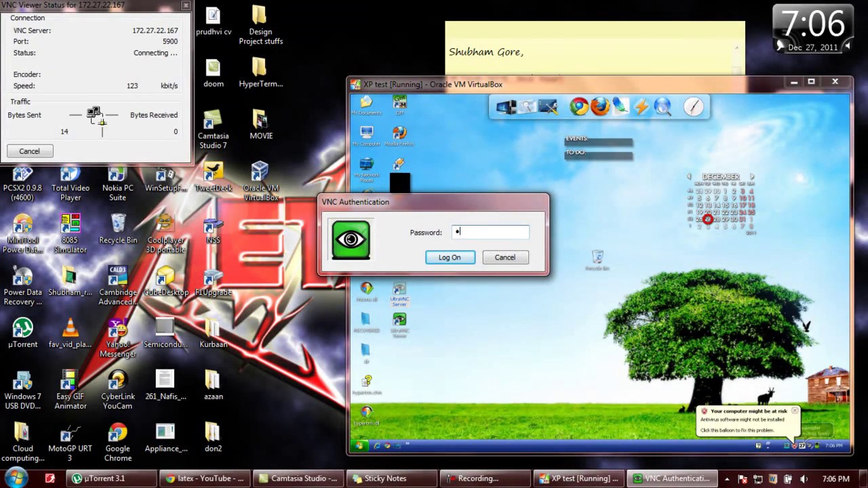This screenshot has height=488, width=868.
Task: Open 8085 Simulator desktop shortcut
Action: 71,233
